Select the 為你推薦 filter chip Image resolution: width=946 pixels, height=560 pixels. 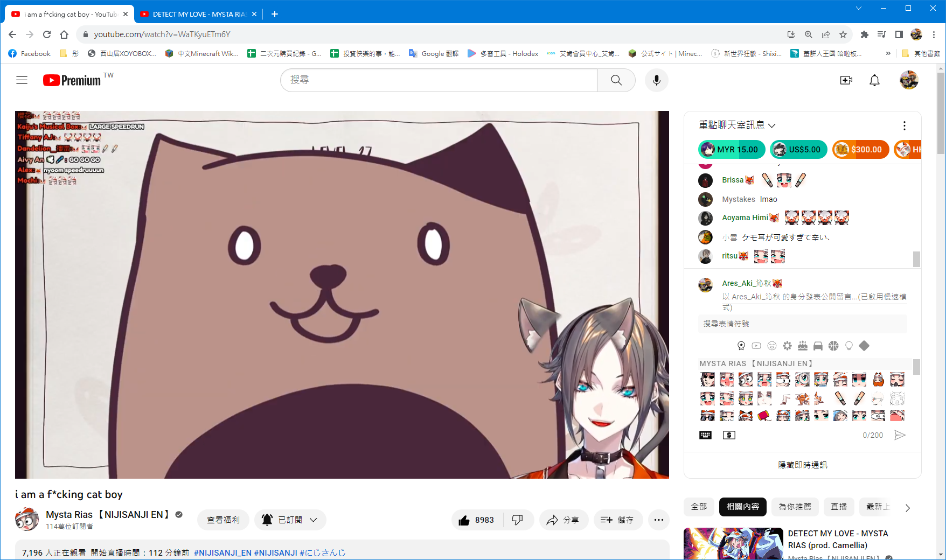795,507
